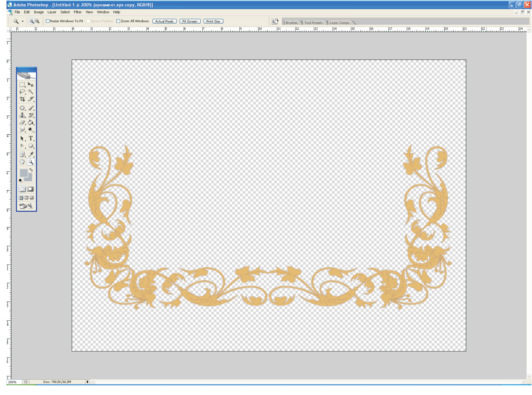Viewport: 532px width, 395px height.
Task: Select the Rectangular Marquee tool
Action: tap(22, 85)
